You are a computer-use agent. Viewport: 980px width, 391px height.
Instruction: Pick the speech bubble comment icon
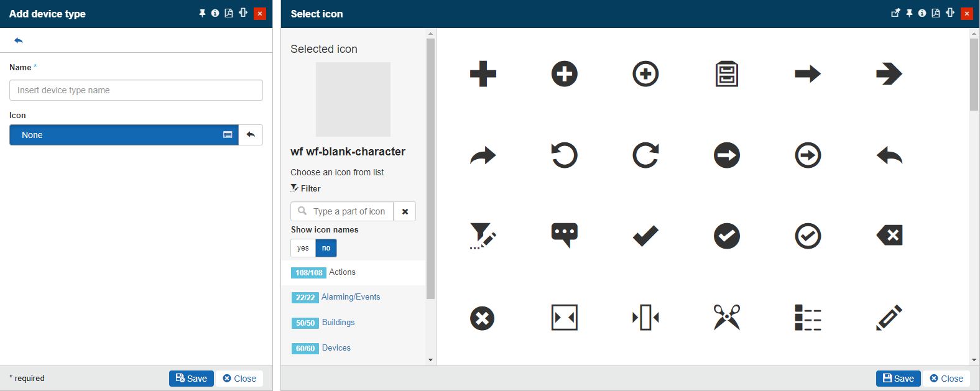[x=564, y=236]
